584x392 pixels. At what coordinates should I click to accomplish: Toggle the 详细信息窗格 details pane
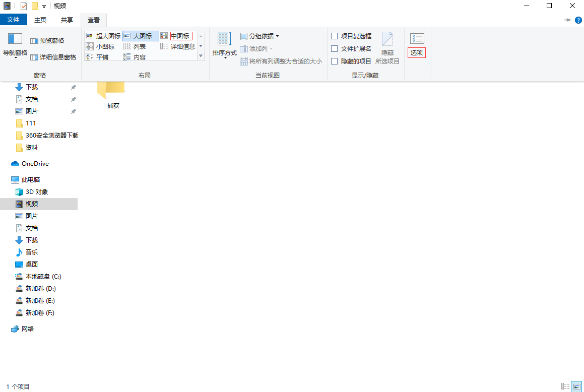[x=53, y=57]
